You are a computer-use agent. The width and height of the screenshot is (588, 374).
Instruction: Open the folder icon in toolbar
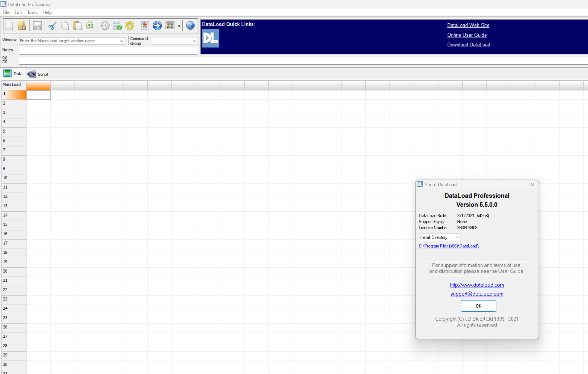coord(22,26)
